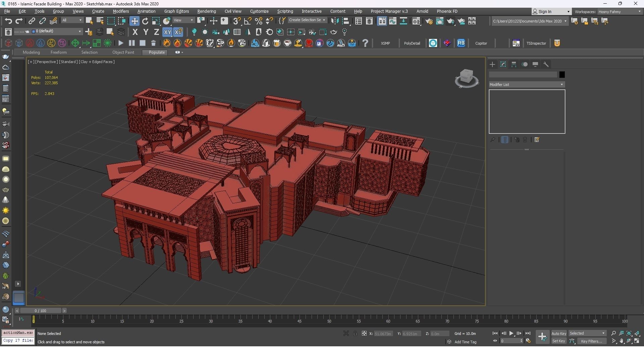The image size is (644, 349).
Task: Click the XSMP toolbar button
Action: coord(385,43)
